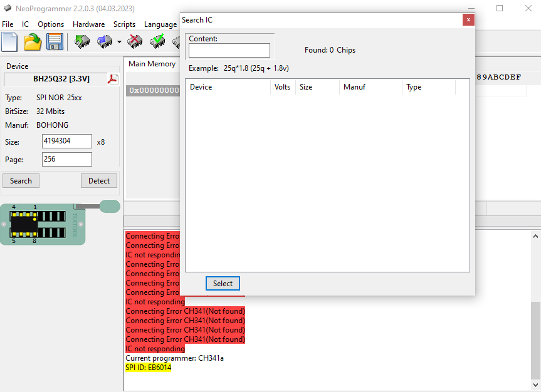Screen dimensions: 541x392
Task: Open a file using the folder icon
Action: [33, 42]
